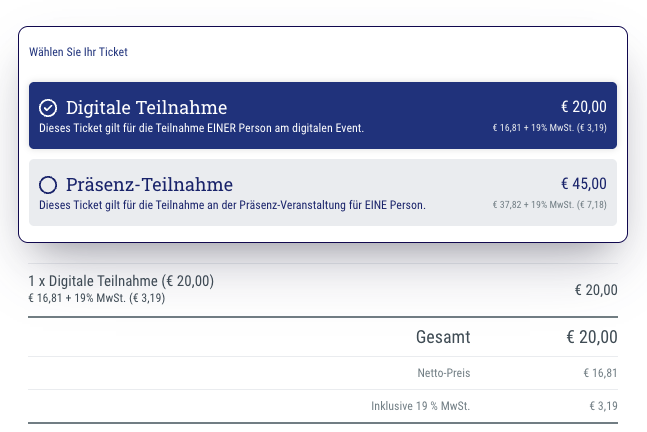Image resolution: width=647 pixels, height=432 pixels.
Task: Click the digital event ticket description text
Action: (201, 128)
